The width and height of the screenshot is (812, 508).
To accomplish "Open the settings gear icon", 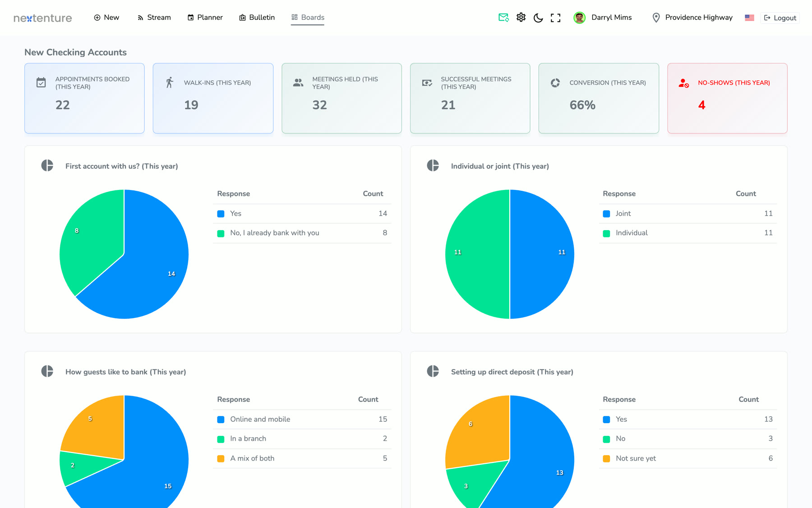I will 521,18.
